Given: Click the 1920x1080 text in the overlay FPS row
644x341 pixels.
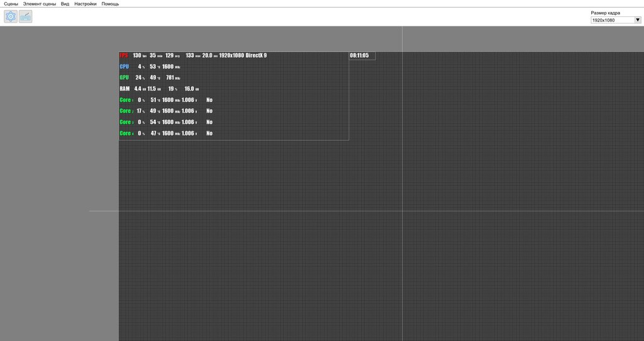Looking at the screenshot, I should [231, 55].
